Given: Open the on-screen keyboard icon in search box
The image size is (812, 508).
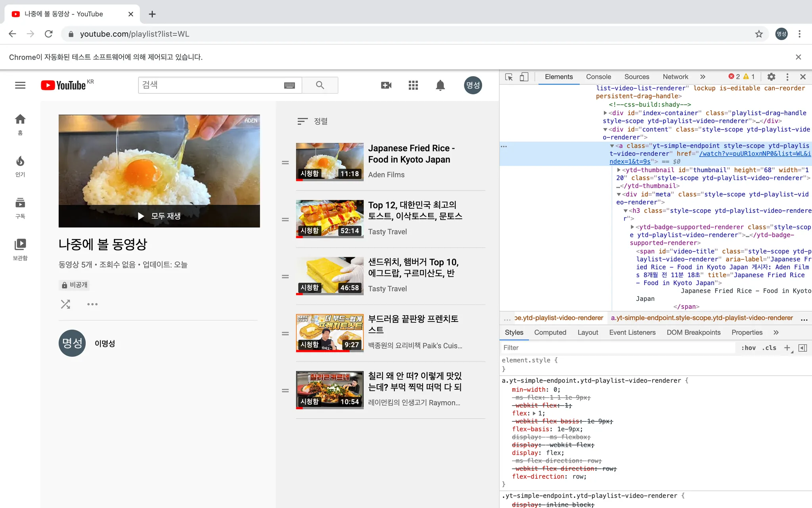Looking at the screenshot, I should tap(289, 85).
